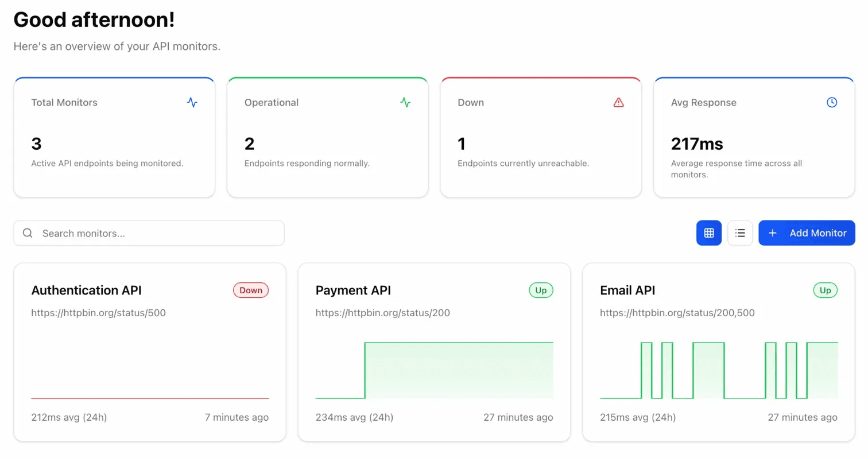The height and width of the screenshot is (458, 868).
Task: Switch to grid layout for monitors
Action: 708,232
